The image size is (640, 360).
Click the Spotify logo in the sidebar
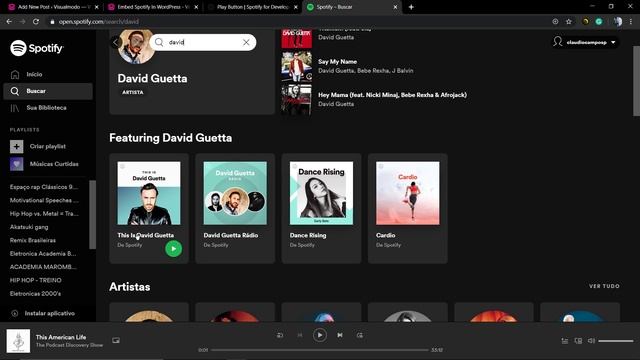click(x=37, y=48)
